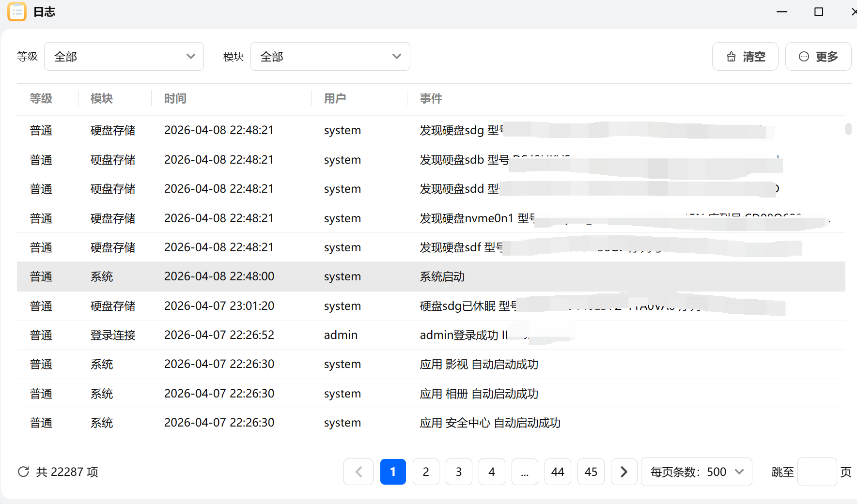Select page 44
857x504 pixels.
pyautogui.click(x=558, y=472)
